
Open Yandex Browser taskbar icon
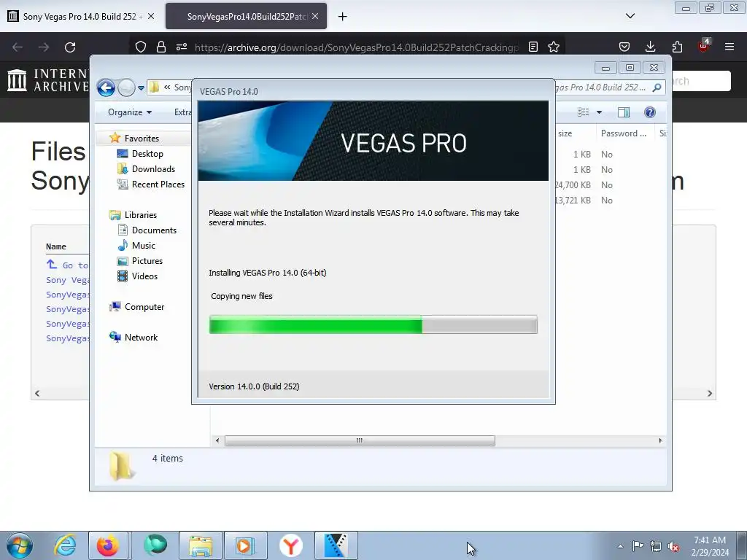click(x=290, y=545)
